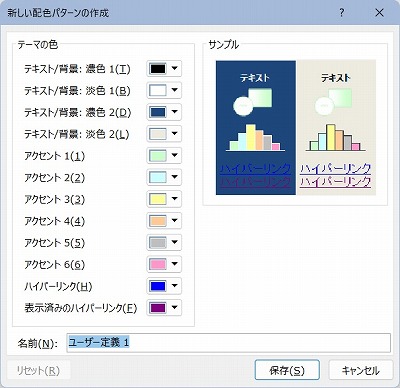Image resolution: width=400 pixels, height=388 pixels.
Task: Open the テキスト/背景: 淡色 2 color dropdown
Action: 164,134
